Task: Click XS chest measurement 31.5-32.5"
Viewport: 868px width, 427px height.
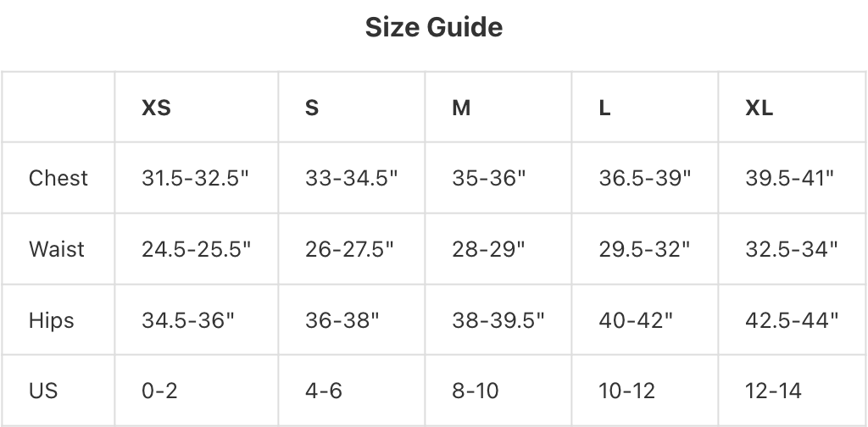Action: point(196,178)
